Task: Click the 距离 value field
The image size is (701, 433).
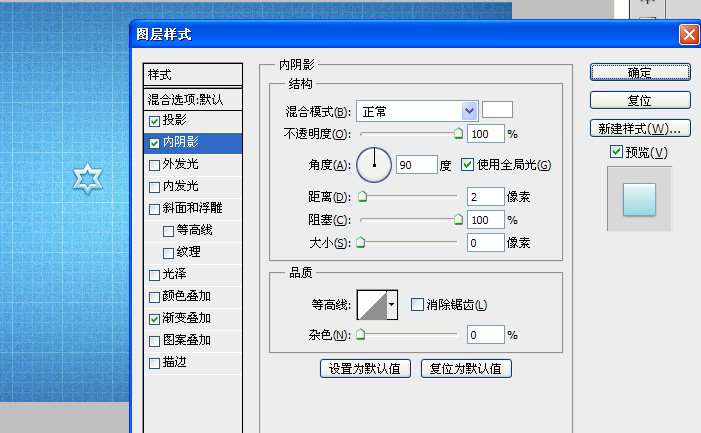Action: tap(486, 197)
